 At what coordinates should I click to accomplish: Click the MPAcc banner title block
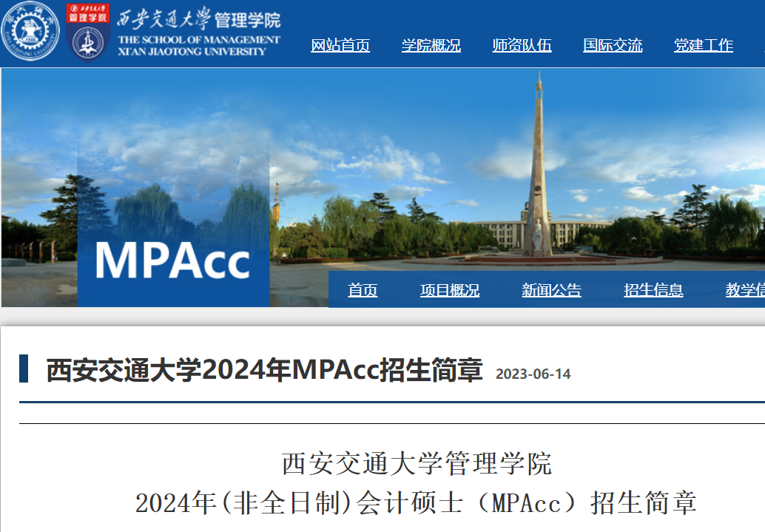pyautogui.click(x=173, y=261)
